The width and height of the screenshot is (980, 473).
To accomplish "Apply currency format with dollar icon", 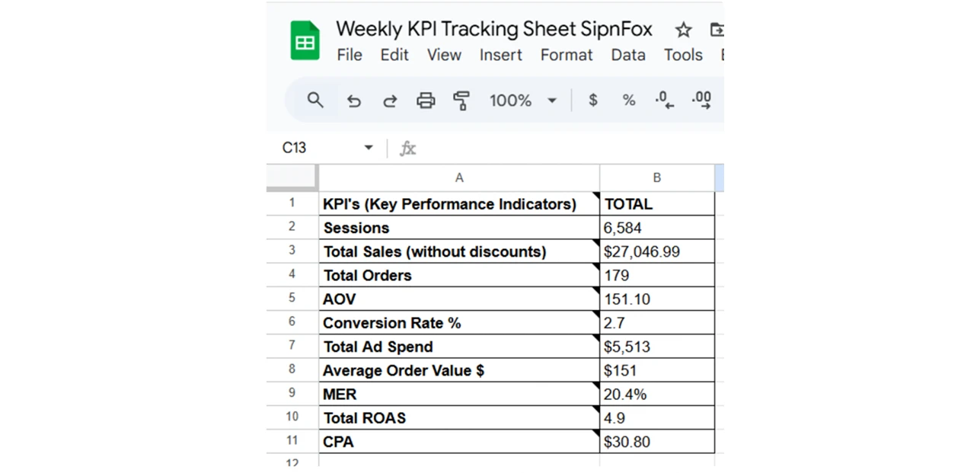I will 593,101.
